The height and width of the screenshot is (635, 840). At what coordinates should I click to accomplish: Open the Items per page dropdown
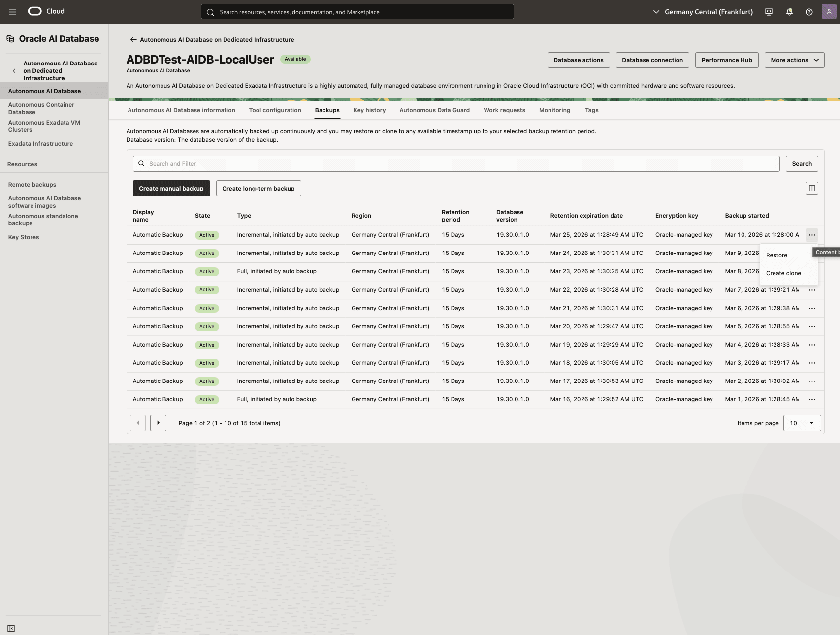point(802,423)
